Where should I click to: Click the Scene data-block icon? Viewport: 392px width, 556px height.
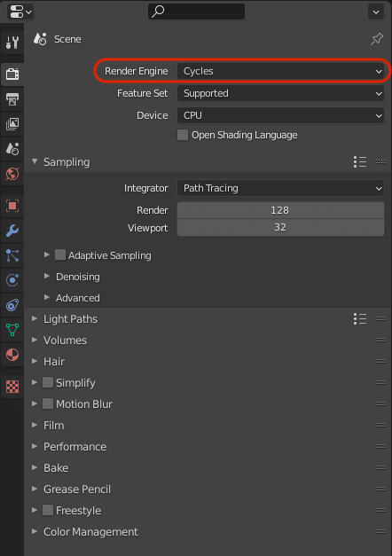click(x=40, y=39)
